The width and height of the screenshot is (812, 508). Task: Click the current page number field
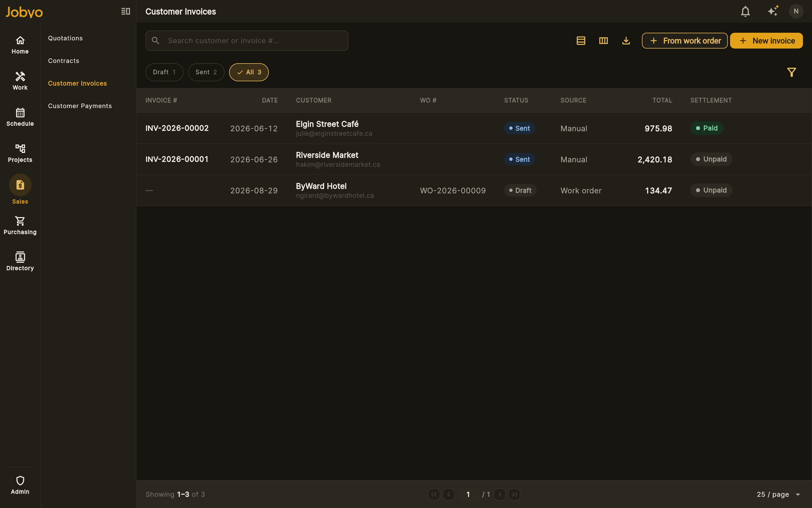(x=468, y=494)
